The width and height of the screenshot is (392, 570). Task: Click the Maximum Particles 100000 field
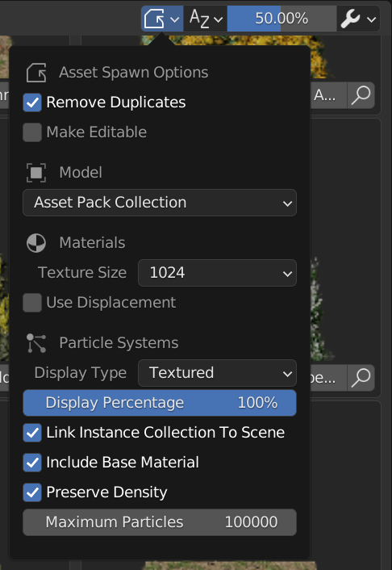click(x=160, y=522)
